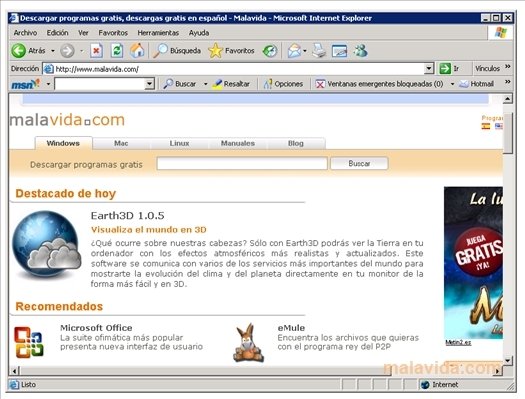
Task: Go to the Home page icon
Action: (137, 51)
